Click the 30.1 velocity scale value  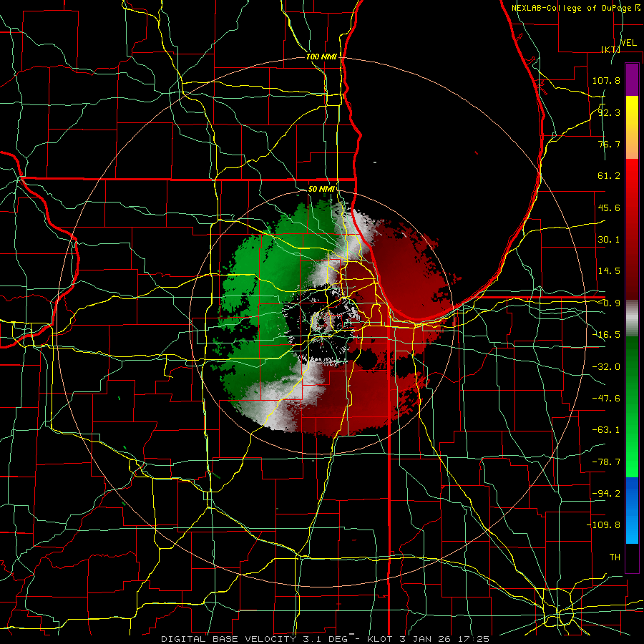[x=609, y=239]
